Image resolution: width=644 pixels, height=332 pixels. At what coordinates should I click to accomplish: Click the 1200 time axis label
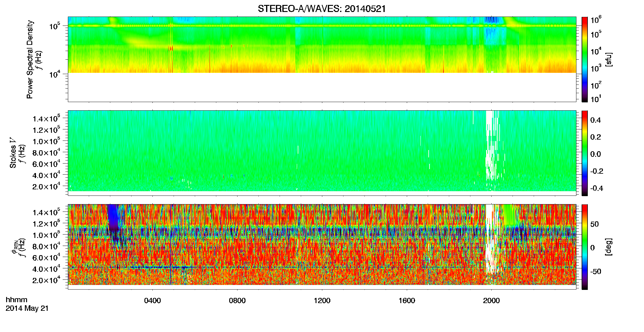[322, 301]
